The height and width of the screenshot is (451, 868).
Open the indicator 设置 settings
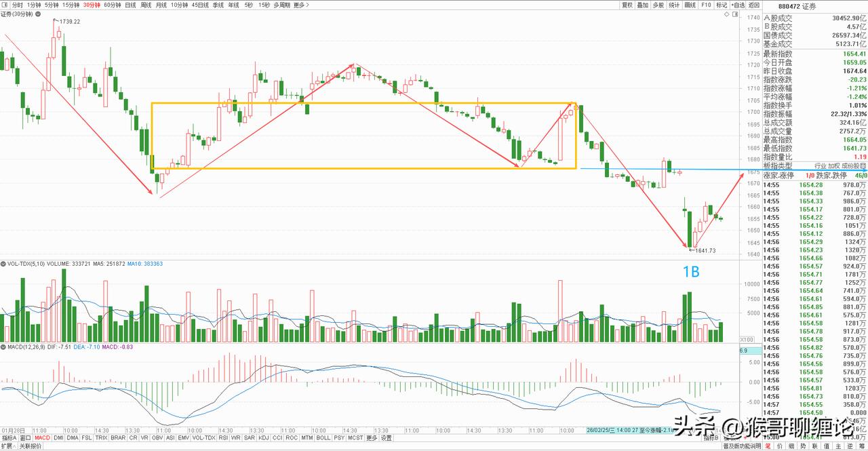tap(386, 438)
